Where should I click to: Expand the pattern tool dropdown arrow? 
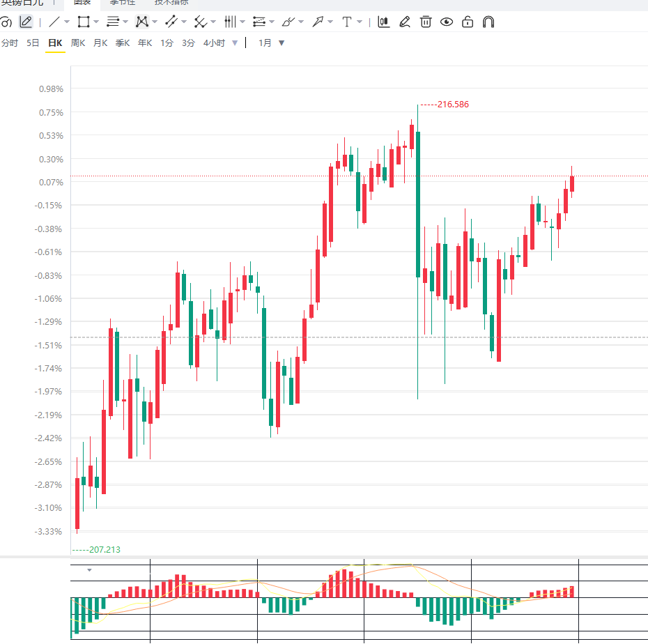tap(155, 22)
